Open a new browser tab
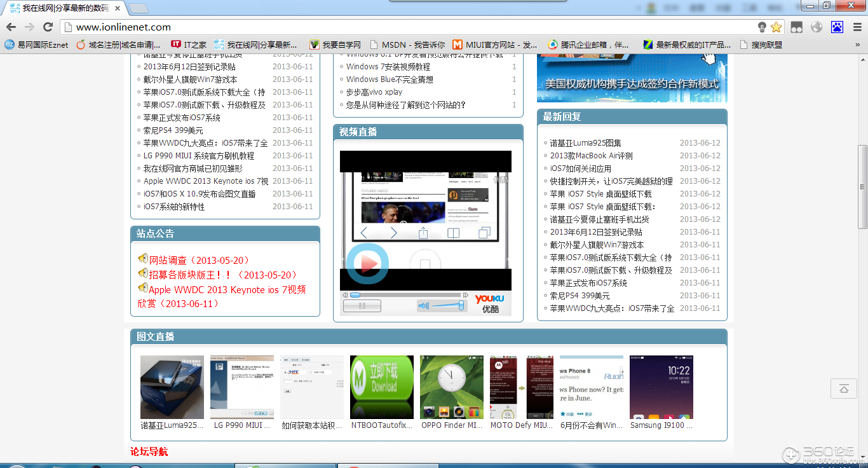The image size is (868, 468). click(x=139, y=8)
